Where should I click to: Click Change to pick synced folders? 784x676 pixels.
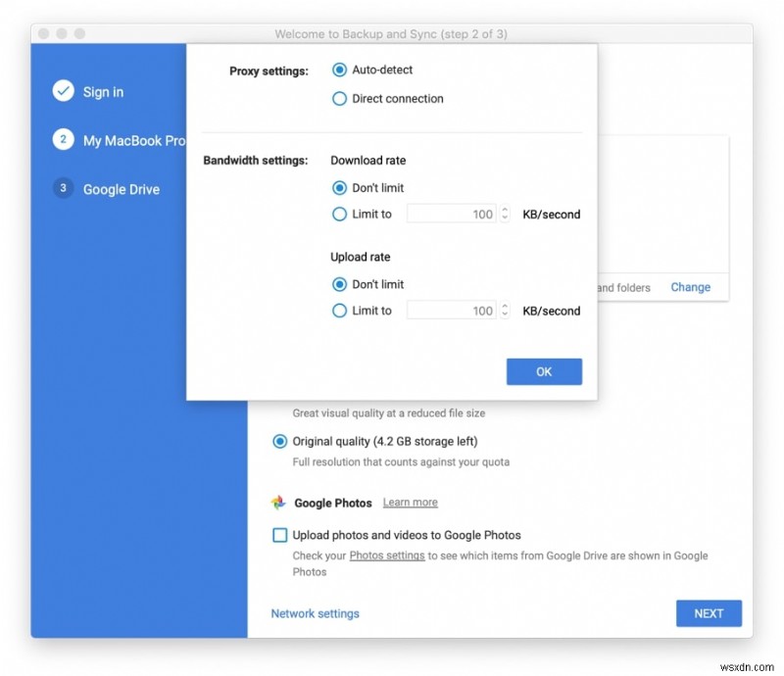click(690, 287)
